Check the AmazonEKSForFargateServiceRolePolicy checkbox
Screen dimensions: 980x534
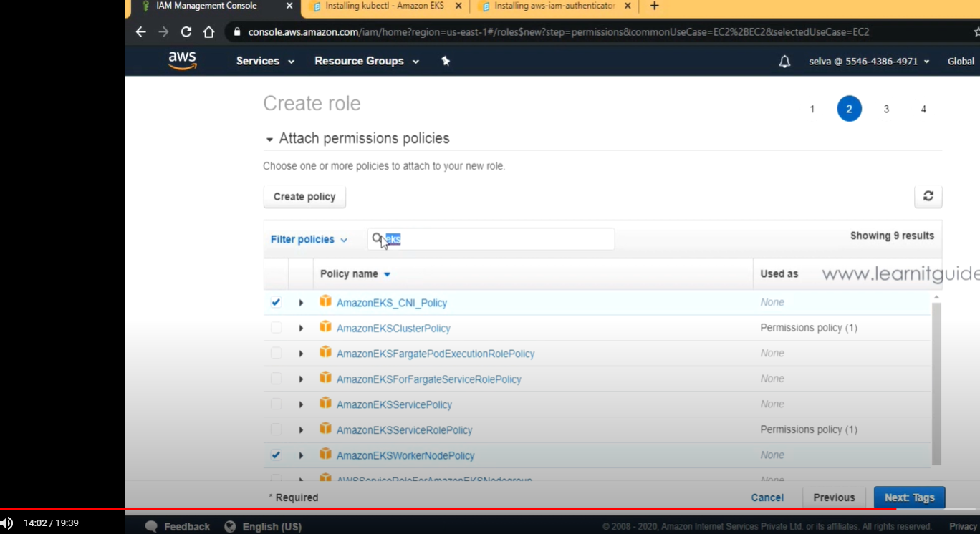[x=276, y=379]
